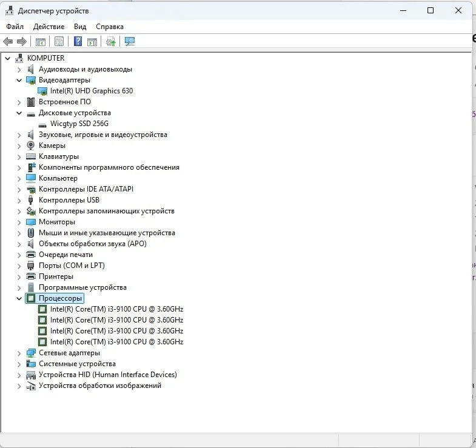Expand the Контроллеры IDE ATA/ATAPI category
476x448 pixels.
(x=19, y=190)
